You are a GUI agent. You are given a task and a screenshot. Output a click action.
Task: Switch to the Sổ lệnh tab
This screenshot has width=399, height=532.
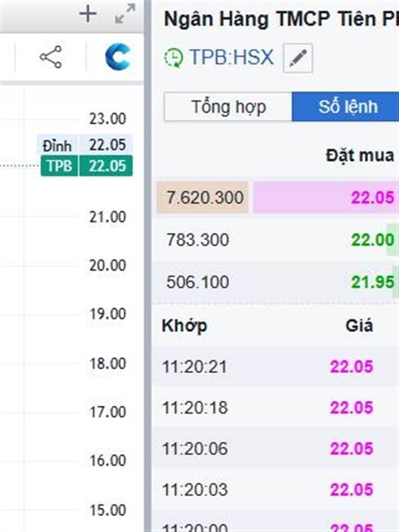[x=345, y=107]
